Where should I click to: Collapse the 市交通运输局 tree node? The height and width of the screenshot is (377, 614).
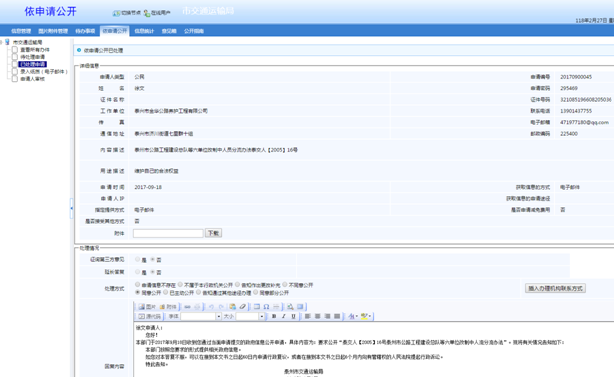(x=2, y=42)
